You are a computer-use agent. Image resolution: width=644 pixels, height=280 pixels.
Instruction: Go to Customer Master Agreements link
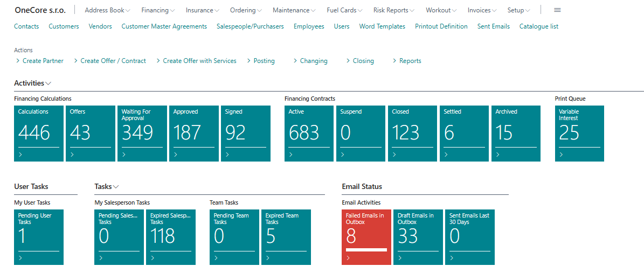pyautogui.click(x=164, y=26)
